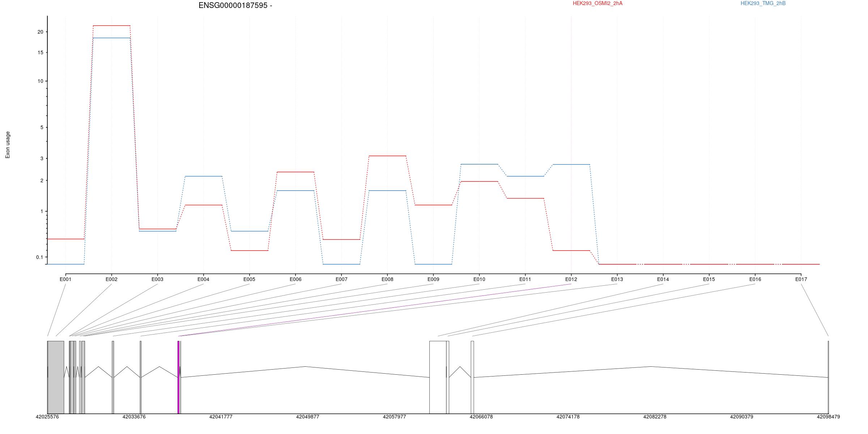Select the HEK293_OSMI2_2hA legend label

(x=597, y=3)
